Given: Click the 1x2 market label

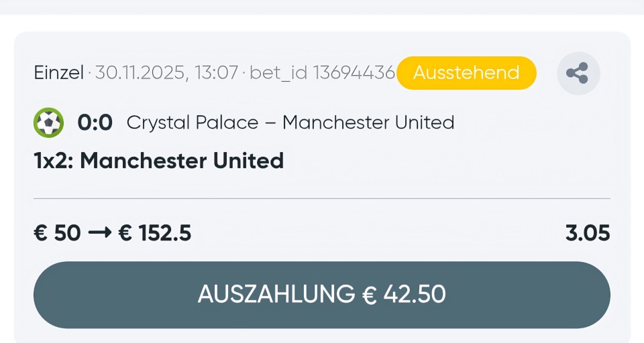Looking at the screenshot, I should click(x=53, y=161).
